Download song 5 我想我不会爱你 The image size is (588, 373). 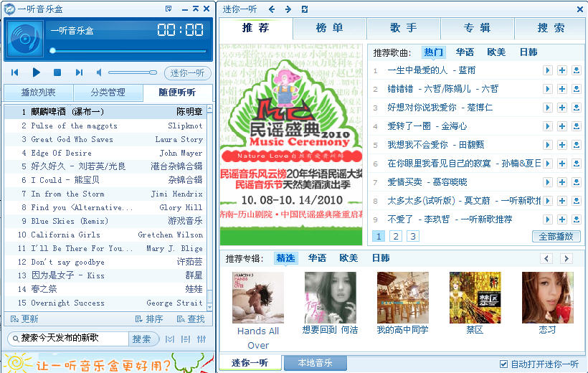(x=576, y=145)
